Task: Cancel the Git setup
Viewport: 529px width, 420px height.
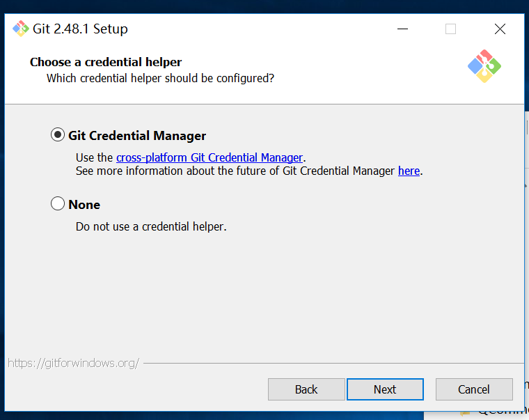Action: coord(474,389)
